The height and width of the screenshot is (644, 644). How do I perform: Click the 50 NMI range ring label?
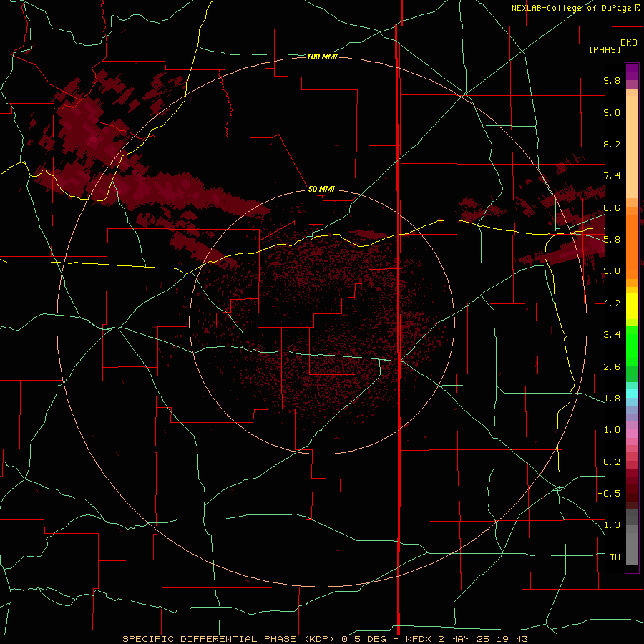[x=321, y=189]
